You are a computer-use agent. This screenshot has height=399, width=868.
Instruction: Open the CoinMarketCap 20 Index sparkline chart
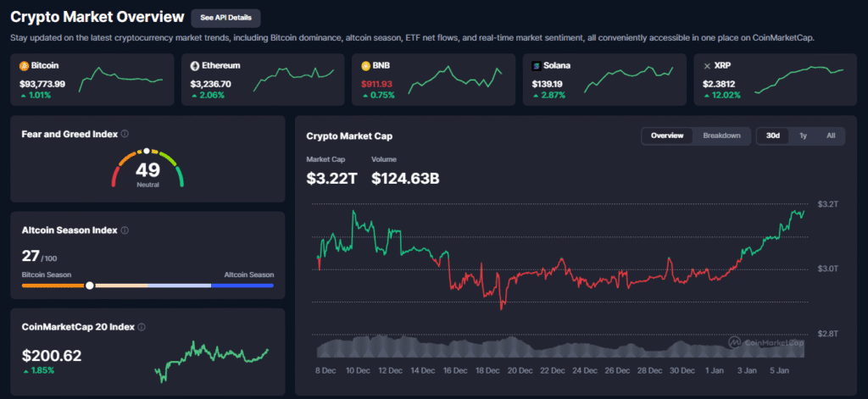[212, 358]
